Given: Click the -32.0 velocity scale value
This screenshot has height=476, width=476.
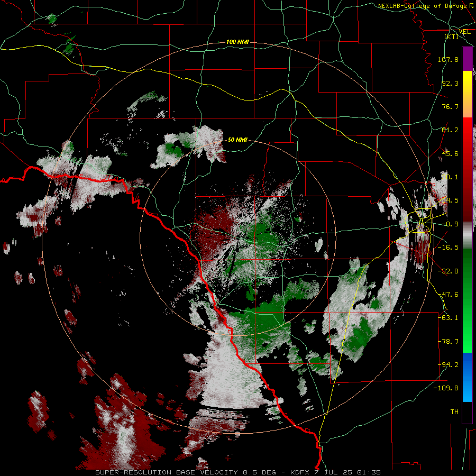Looking at the screenshot, I should click(448, 271).
